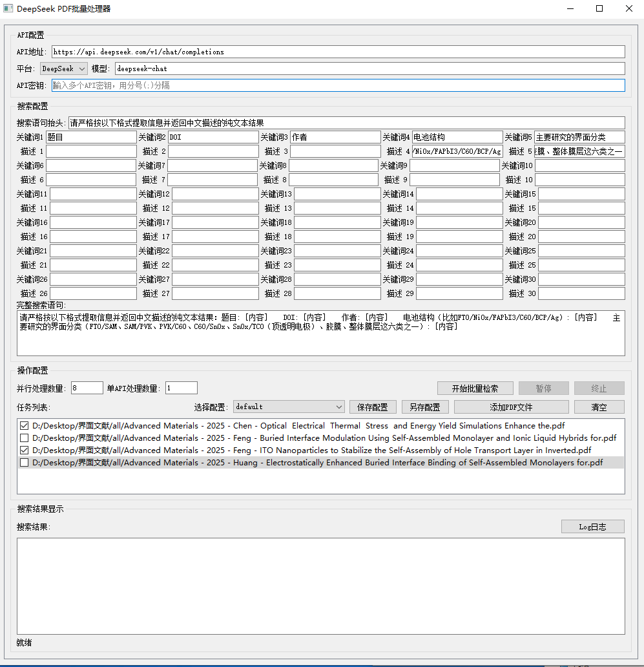Open the Log日志 viewer
Viewport: 644px width, 667px height.
(x=592, y=527)
